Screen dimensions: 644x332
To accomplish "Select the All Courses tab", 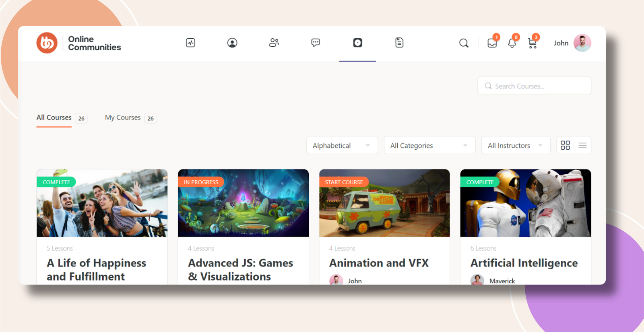I will (x=54, y=118).
